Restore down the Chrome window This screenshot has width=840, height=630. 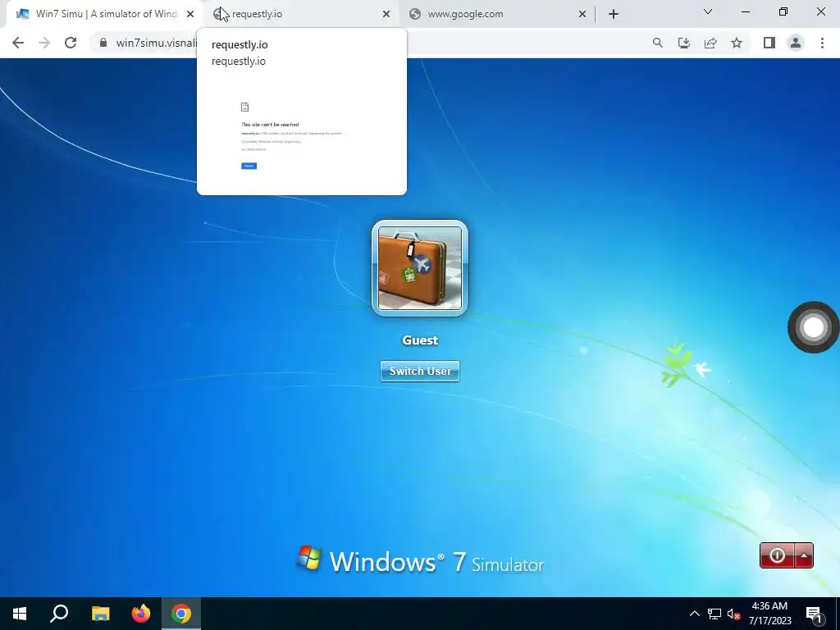(783, 11)
